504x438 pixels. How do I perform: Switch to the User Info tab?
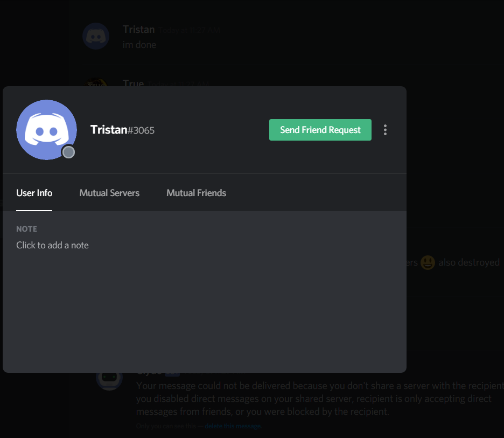click(34, 193)
